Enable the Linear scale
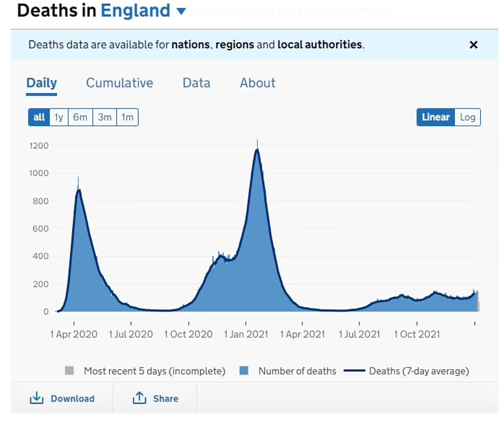Image resolution: width=504 pixels, height=422 pixels. [436, 117]
